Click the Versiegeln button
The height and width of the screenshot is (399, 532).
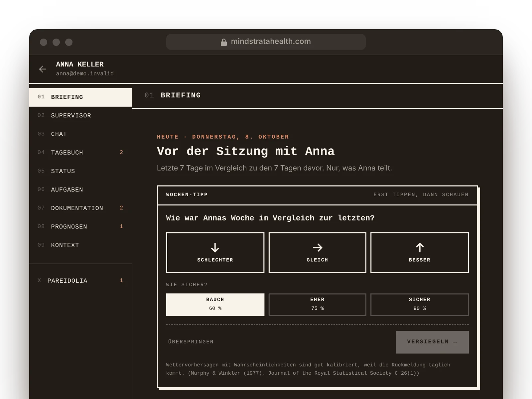click(x=432, y=342)
